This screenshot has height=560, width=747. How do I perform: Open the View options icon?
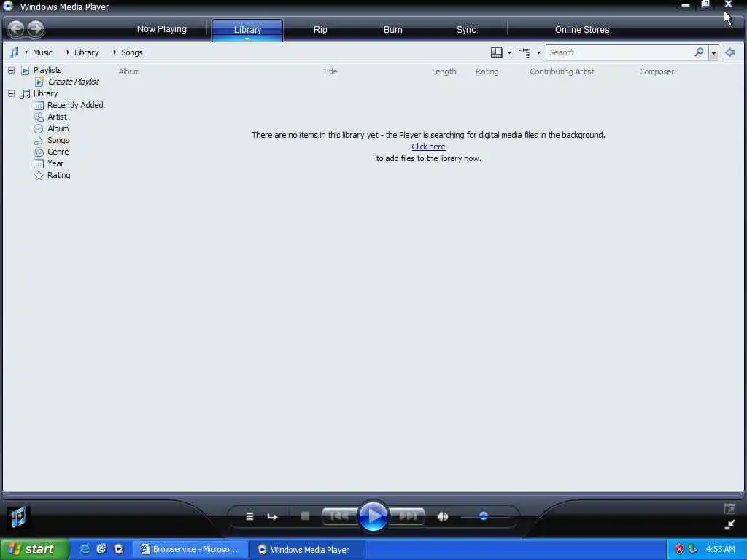524,52
